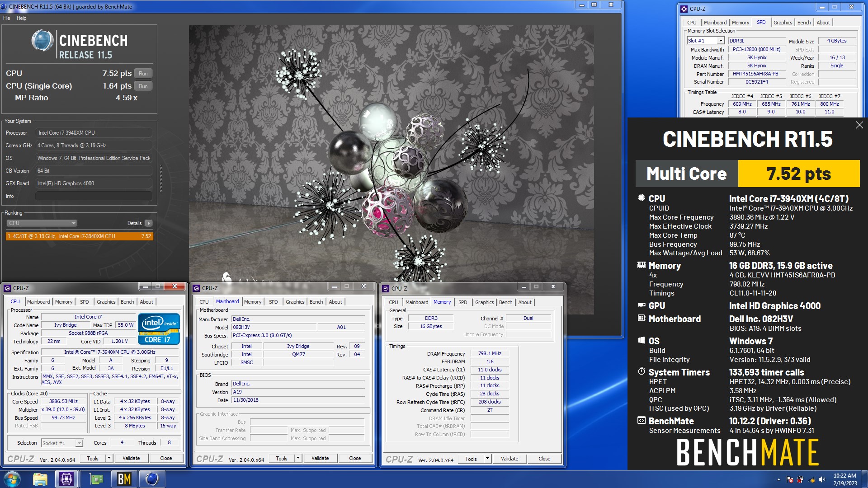The image size is (868, 488).
Task: Open BenchMate from the BM taskbar icon
Action: point(124,479)
